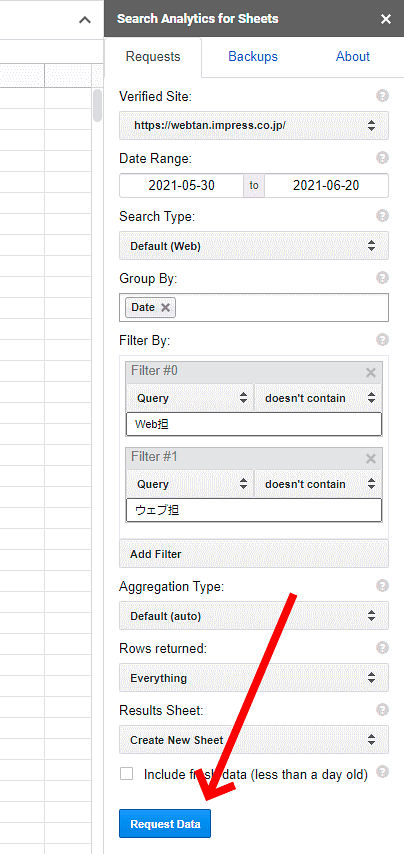Click the Add Filter button

pyautogui.click(x=254, y=554)
